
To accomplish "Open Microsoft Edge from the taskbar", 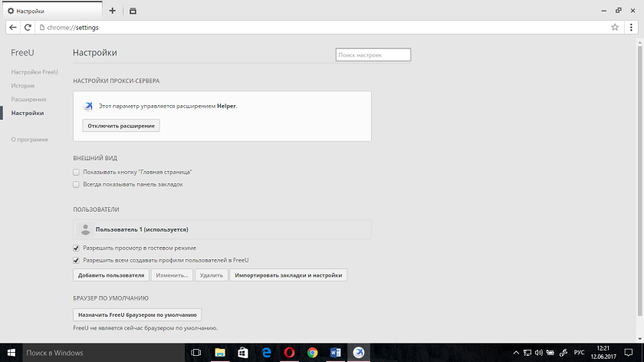I will tap(266, 353).
